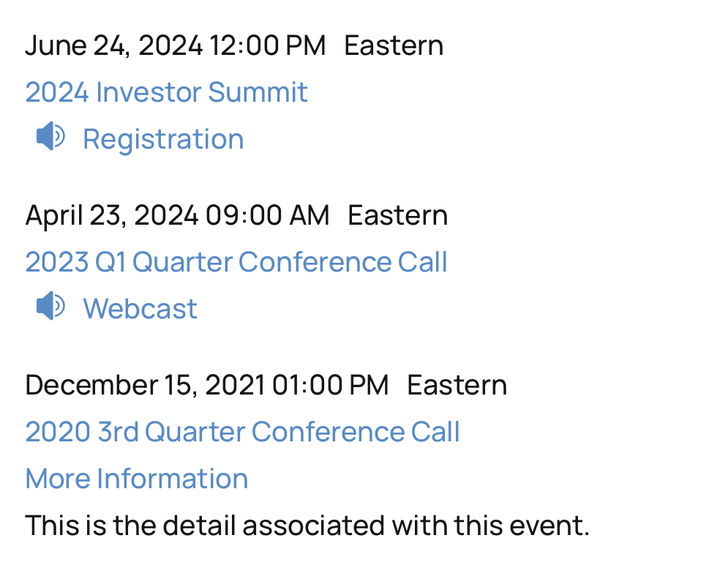728x568 pixels.
Task: Open the Registration link
Action: click(163, 139)
